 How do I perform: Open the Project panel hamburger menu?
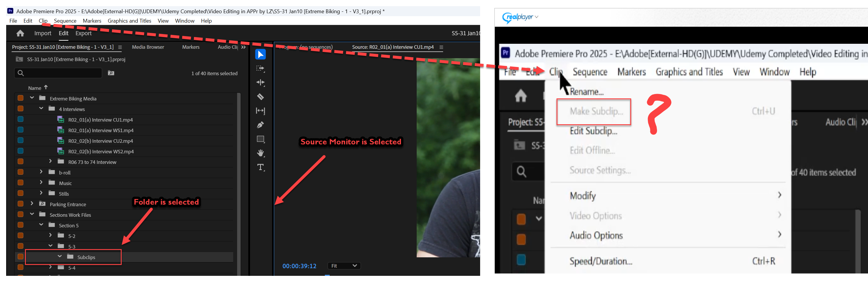[120, 47]
